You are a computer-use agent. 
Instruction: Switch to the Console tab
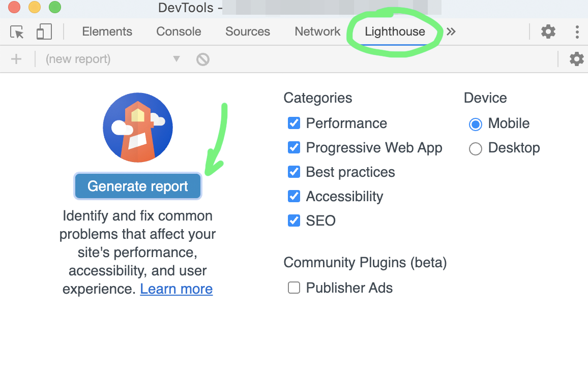pyautogui.click(x=179, y=31)
